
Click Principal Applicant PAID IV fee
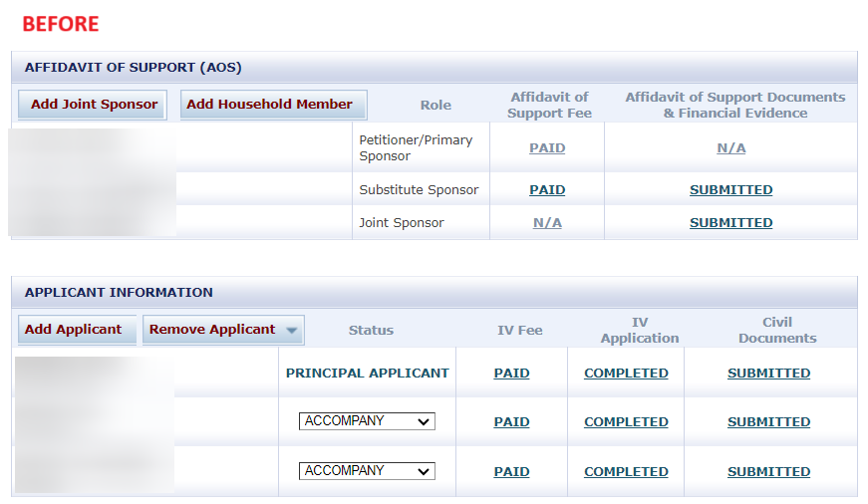[x=511, y=374]
